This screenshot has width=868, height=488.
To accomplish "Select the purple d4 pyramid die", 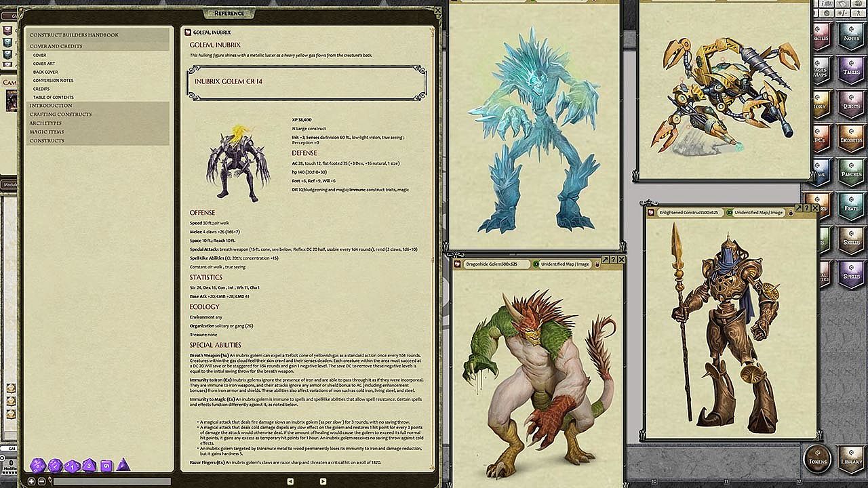I will [123, 465].
